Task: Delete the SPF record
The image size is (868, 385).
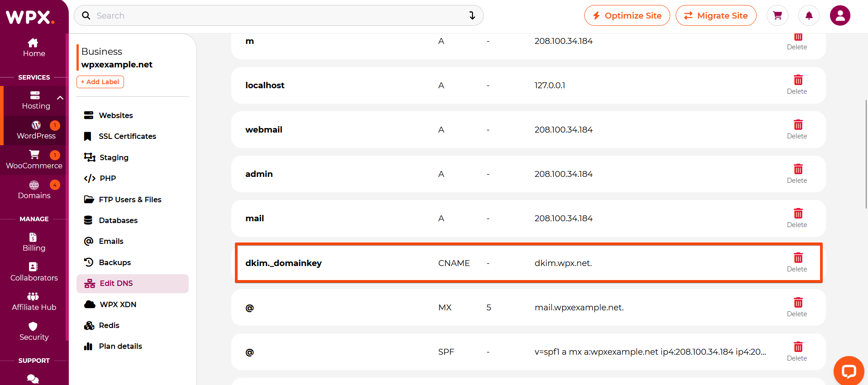Action: [x=797, y=352]
